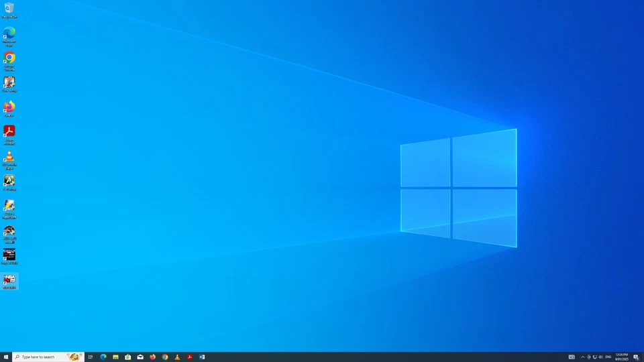Expand the hidden system tray icons chevron
Viewport: 644px width, 362px height.
pyautogui.click(x=582, y=357)
